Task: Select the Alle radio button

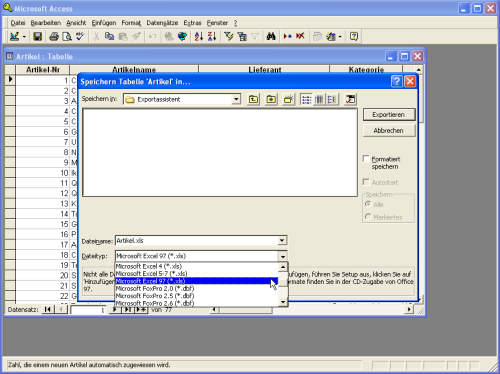Action: click(368, 204)
